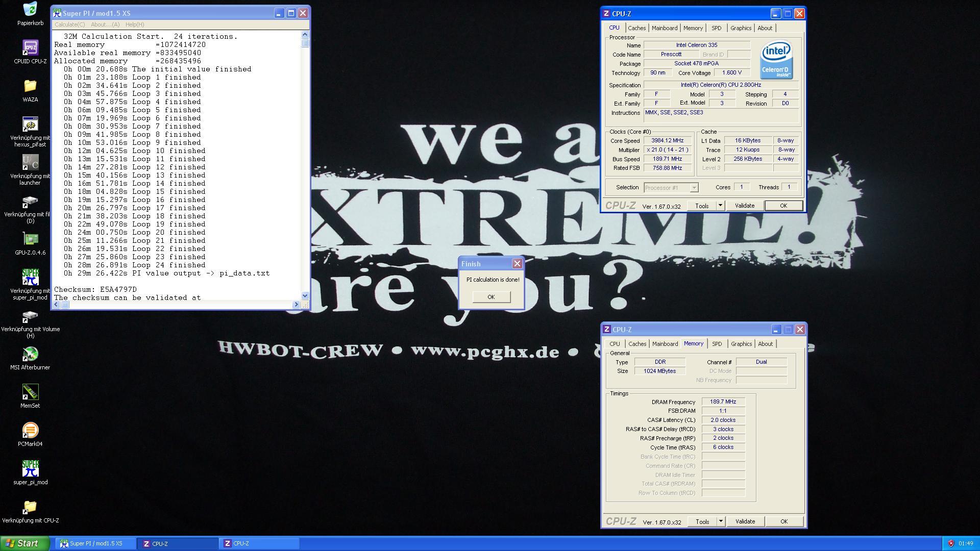The width and height of the screenshot is (980, 551).
Task: Open Help(H) menu in Super PI
Action: pos(135,24)
